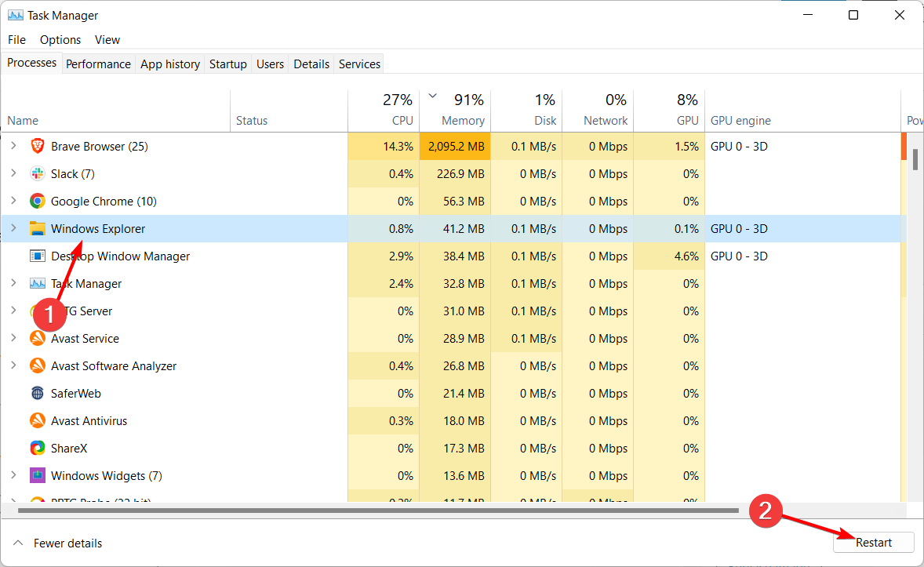Click the Windows Explorer folder icon

(x=37, y=229)
